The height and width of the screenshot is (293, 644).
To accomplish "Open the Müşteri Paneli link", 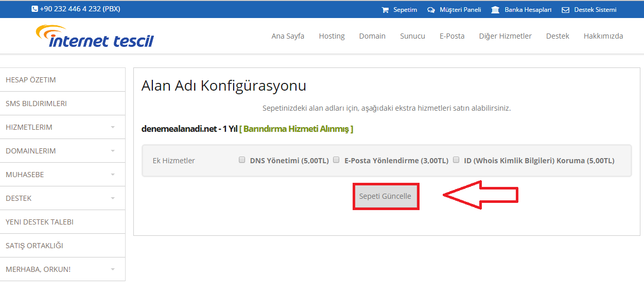I will [x=460, y=10].
